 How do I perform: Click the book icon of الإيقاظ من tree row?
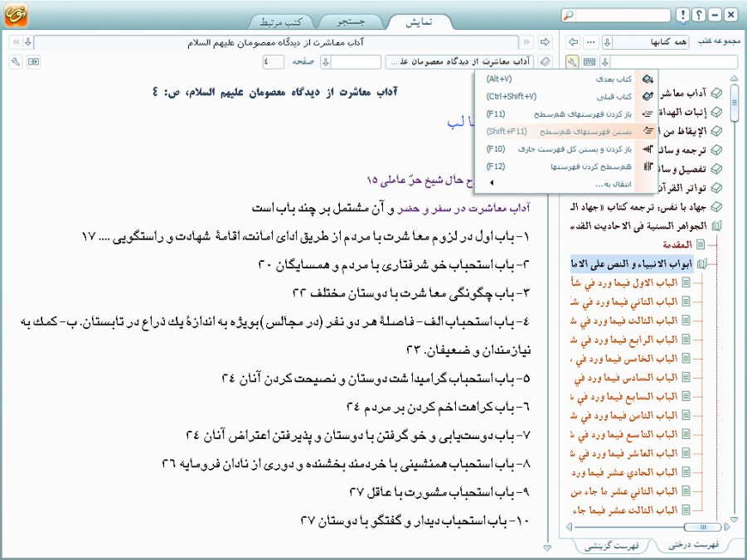pos(716,131)
